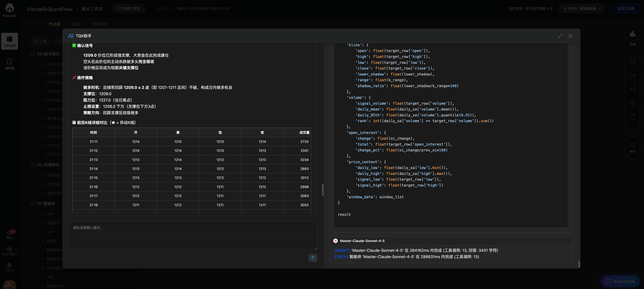Viewport: 644px width, 289px height.
Task: Open the 工作空间 sidebar icon
Action: (x=10, y=41)
